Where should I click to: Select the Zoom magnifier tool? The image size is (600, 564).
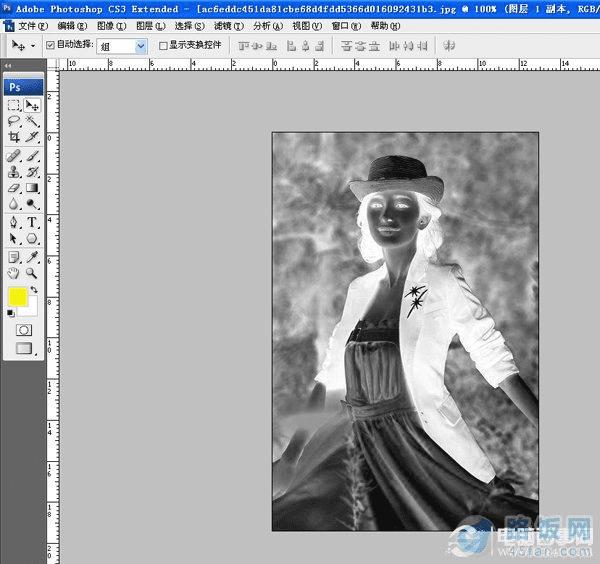(32, 272)
